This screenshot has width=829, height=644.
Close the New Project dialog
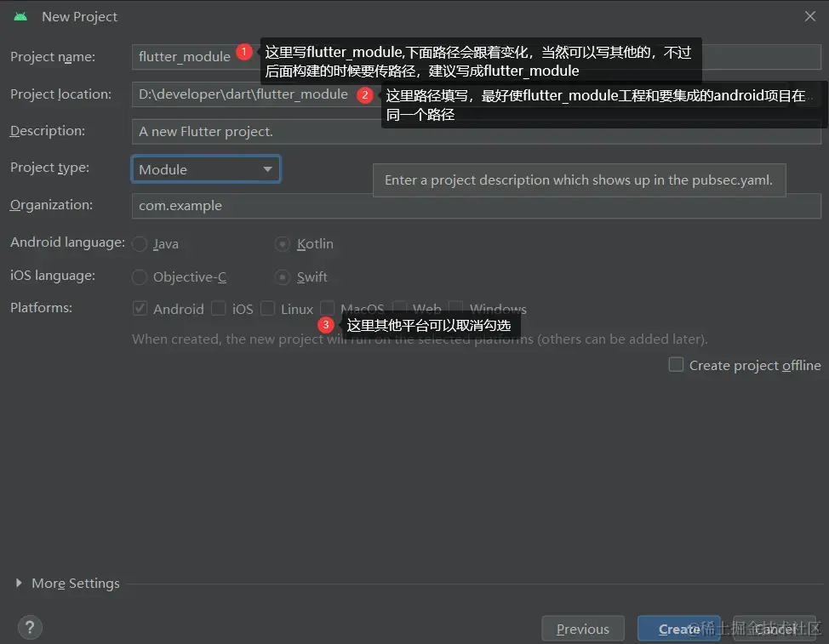[810, 16]
